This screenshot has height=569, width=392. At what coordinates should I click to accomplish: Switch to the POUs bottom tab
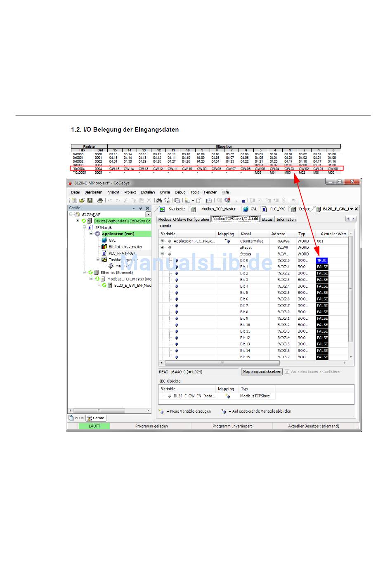pyautogui.click(x=76, y=418)
